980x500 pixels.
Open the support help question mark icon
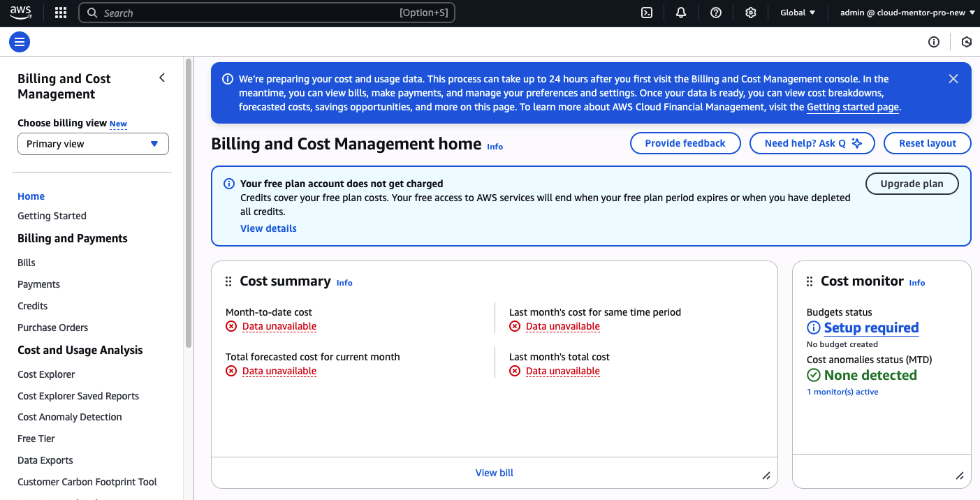click(x=716, y=13)
